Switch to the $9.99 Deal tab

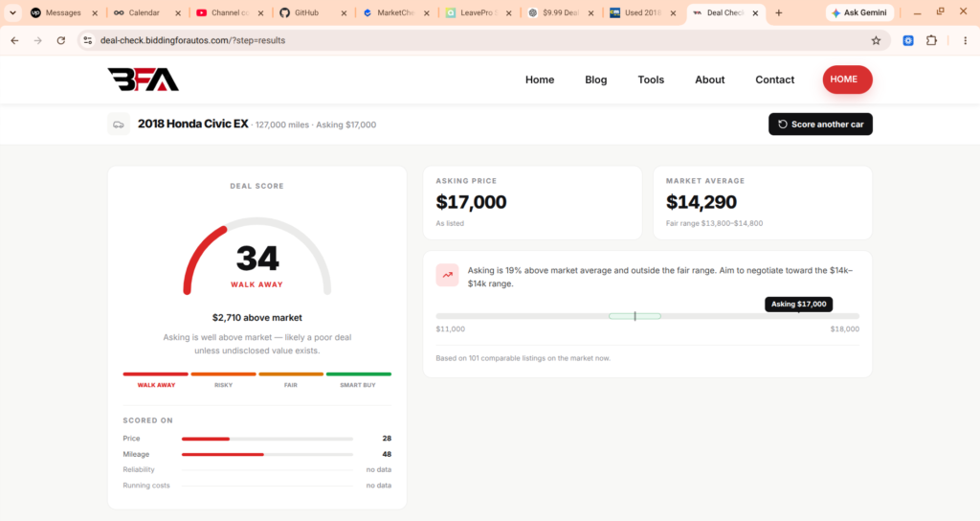[560, 12]
